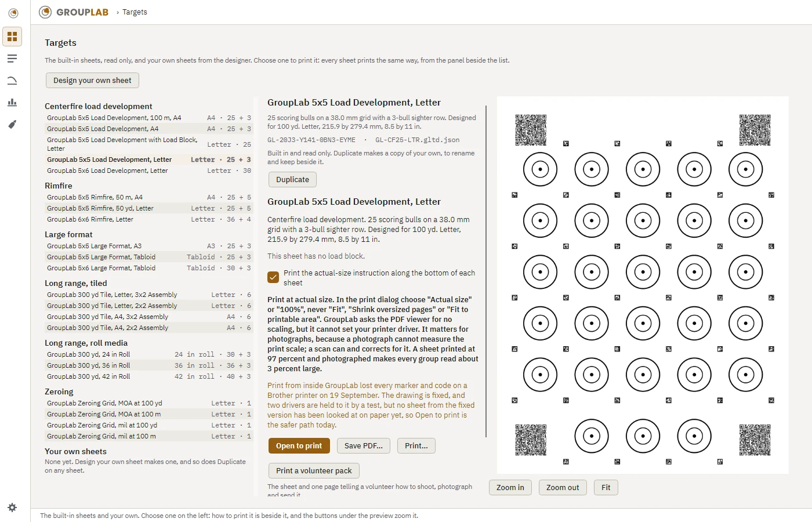Select GroupLab 5x5 Rimfire, 50 m, A4
The height and width of the screenshot is (522, 812).
click(149, 197)
